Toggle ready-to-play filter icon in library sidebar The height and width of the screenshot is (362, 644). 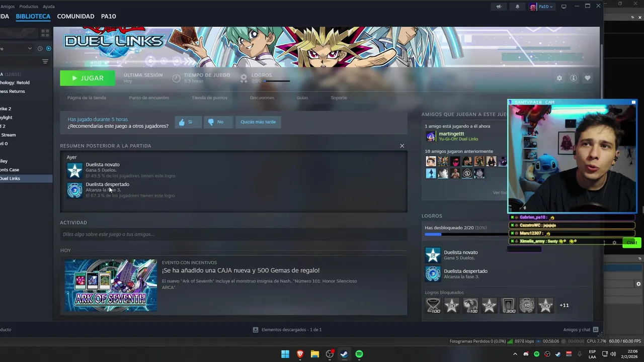click(x=48, y=48)
